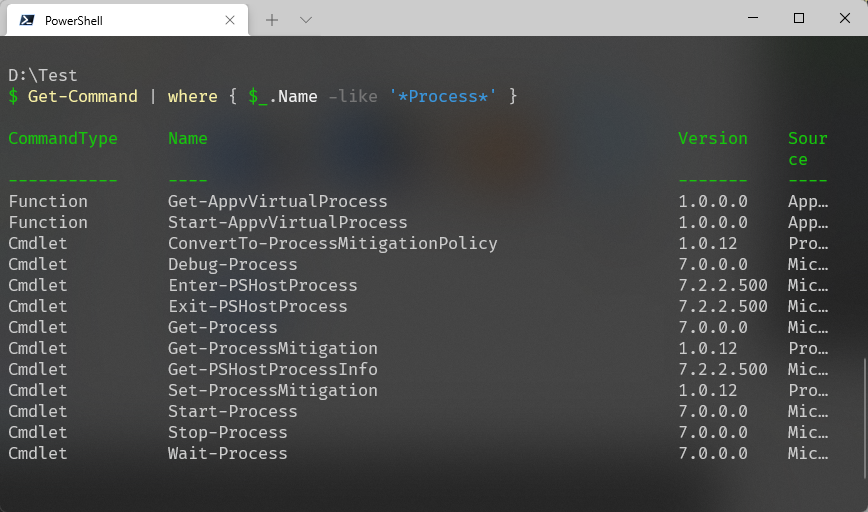
Task: Click the CommandType column header
Action: pyautogui.click(x=63, y=138)
